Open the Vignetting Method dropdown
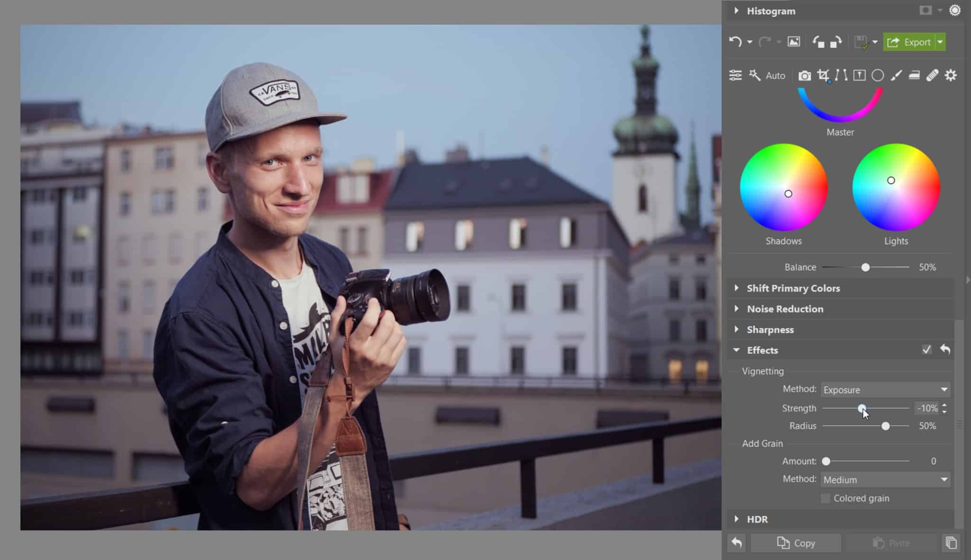 click(x=885, y=390)
